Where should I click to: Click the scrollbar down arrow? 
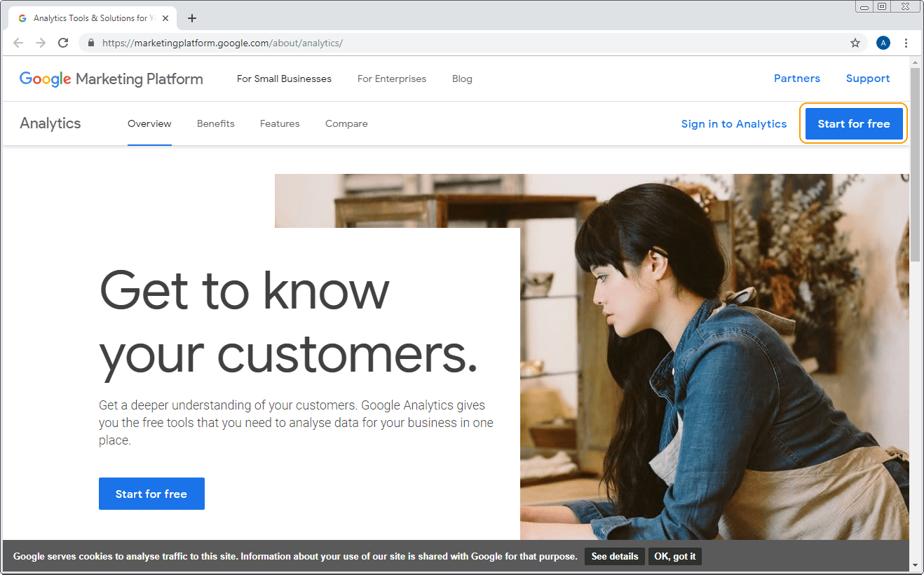click(916, 565)
